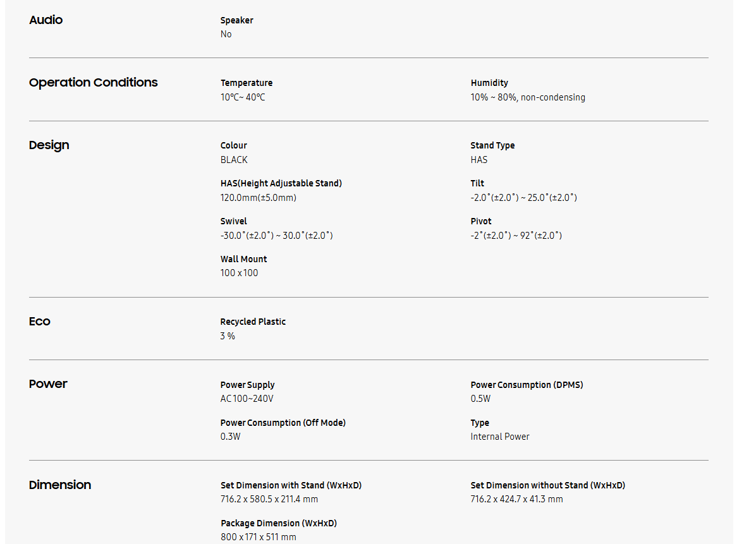Viewport: 756px width, 544px height.
Task: Select the Wall Mount 100 x 100 value
Action: [x=239, y=273]
